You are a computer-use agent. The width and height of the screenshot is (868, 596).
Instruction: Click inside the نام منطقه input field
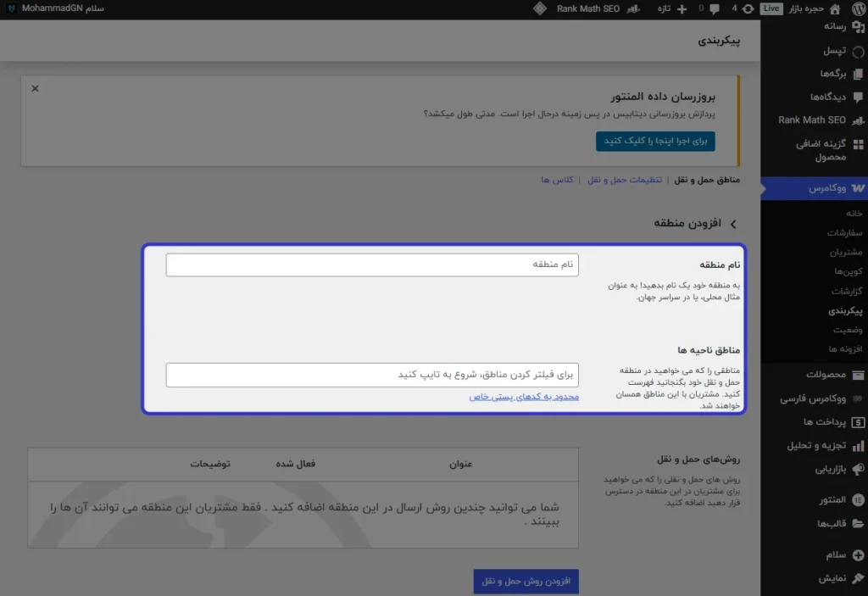(371, 264)
